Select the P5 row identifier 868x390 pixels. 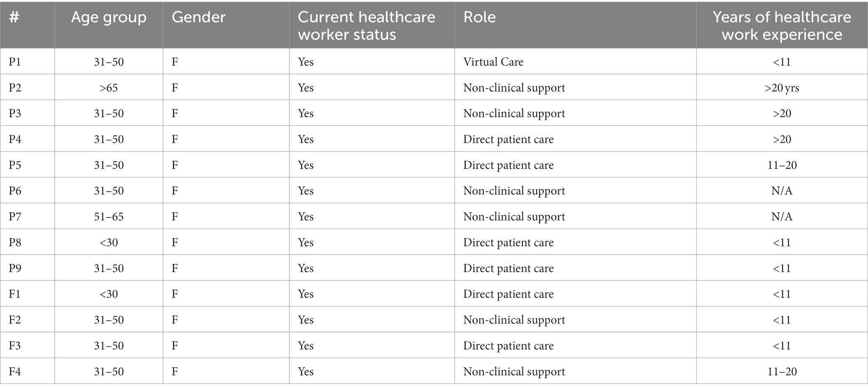[15, 165]
